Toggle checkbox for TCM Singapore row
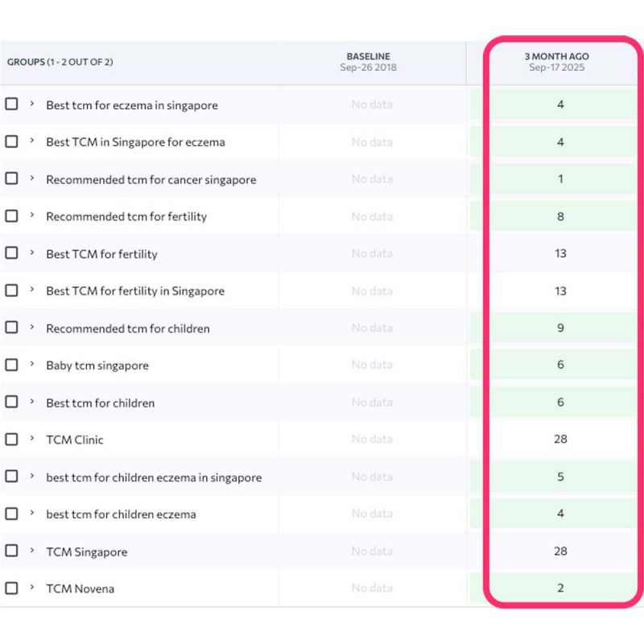This screenshot has height=644, width=644. (x=11, y=551)
